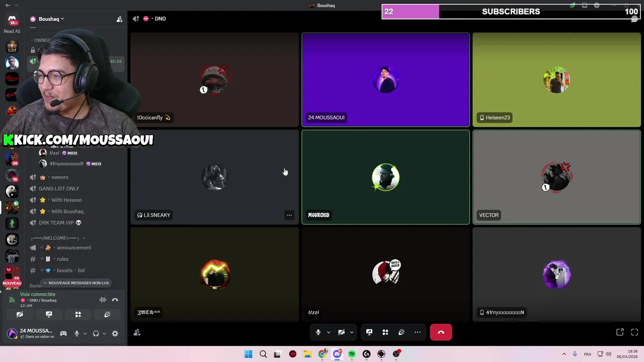Open Lil SNEAKY tile options menu

[289, 215]
